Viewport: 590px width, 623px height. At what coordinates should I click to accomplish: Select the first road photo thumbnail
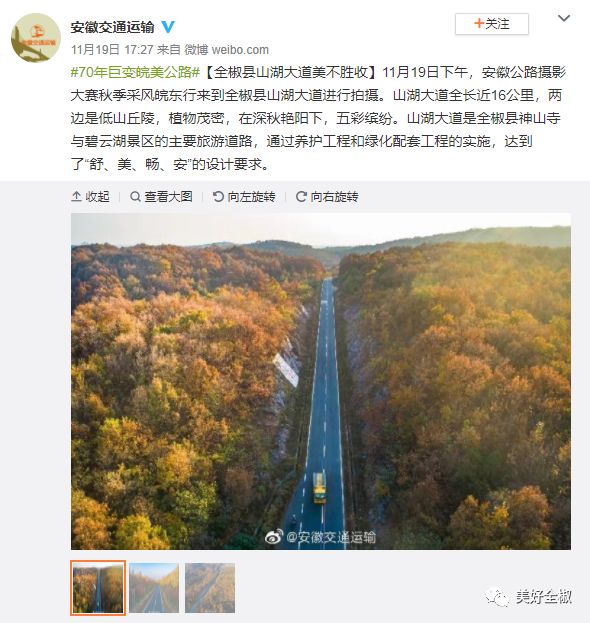tap(98, 588)
